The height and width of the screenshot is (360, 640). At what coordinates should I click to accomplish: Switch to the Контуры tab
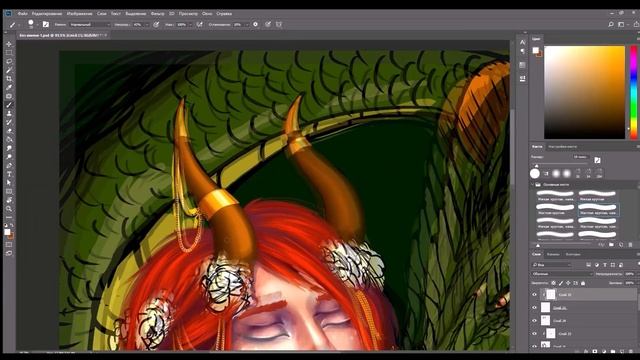(x=573, y=254)
